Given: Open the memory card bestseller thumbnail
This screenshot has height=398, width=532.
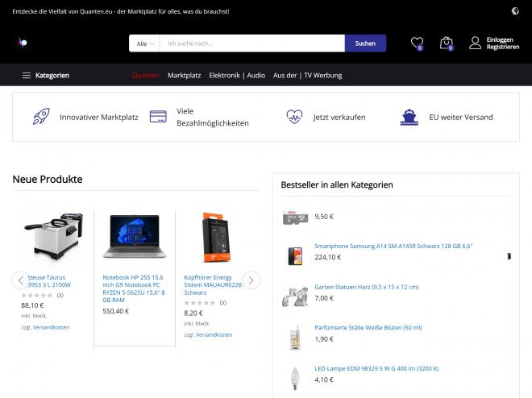Looking at the screenshot, I should click(295, 218).
